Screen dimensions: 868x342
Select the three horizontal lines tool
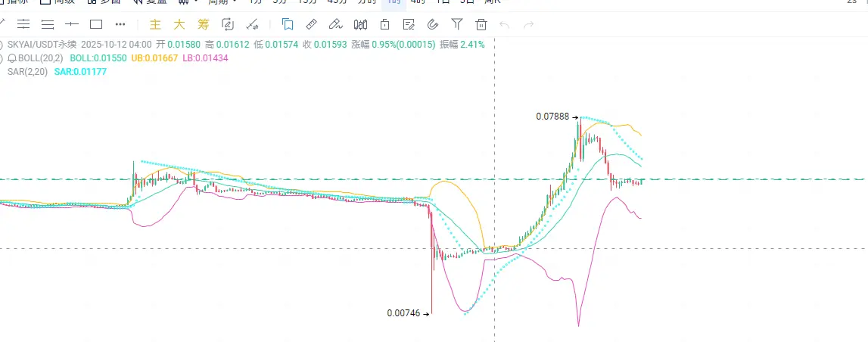click(48, 23)
